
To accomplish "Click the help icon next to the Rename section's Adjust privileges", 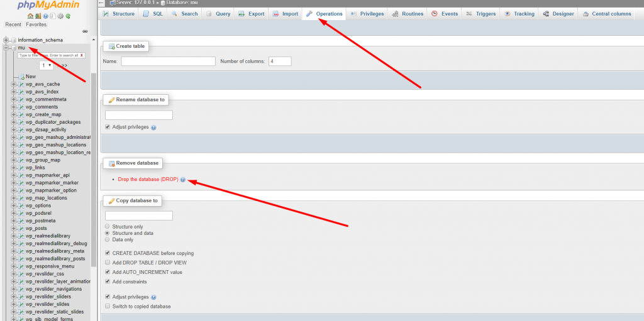I will [153, 127].
